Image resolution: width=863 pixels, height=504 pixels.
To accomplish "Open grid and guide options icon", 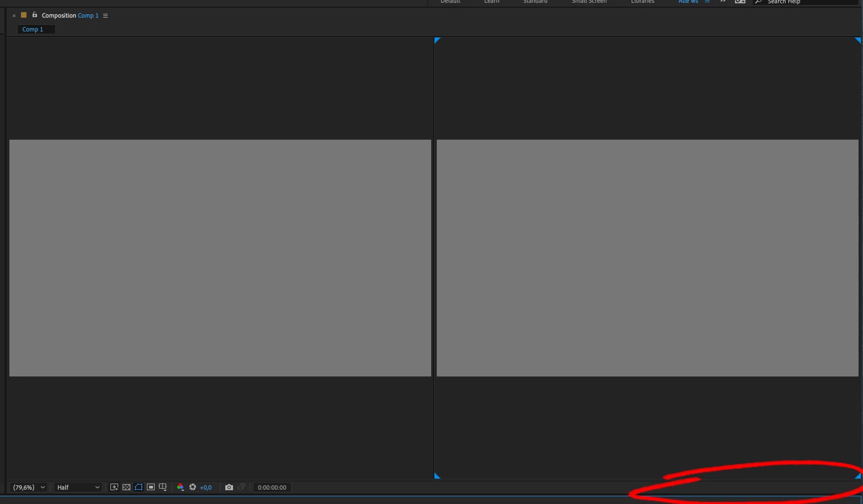I will (163, 487).
